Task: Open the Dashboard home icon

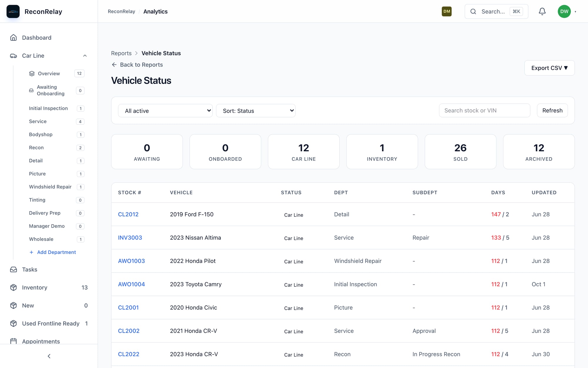Action: click(x=14, y=38)
